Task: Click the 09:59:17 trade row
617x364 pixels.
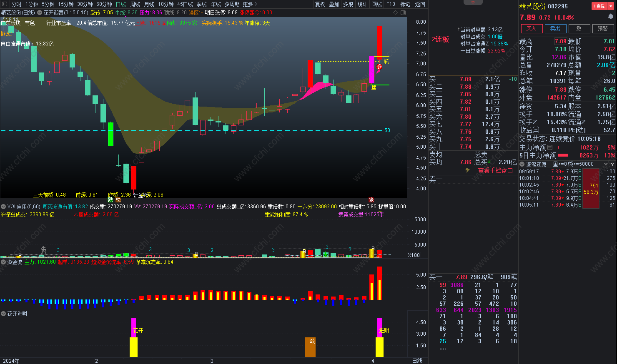Action: [567, 172]
